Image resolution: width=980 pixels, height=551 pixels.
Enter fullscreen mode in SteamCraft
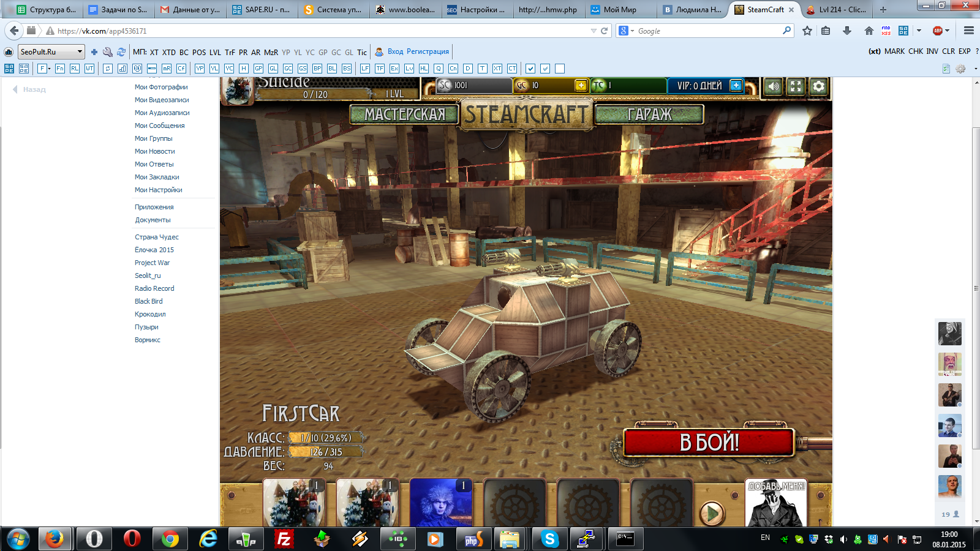[796, 86]
